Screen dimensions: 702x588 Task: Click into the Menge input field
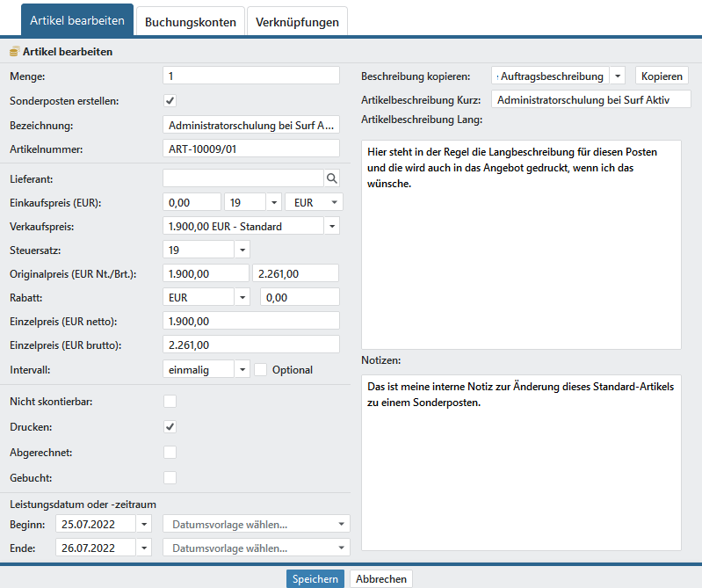(x=251, y=76)
